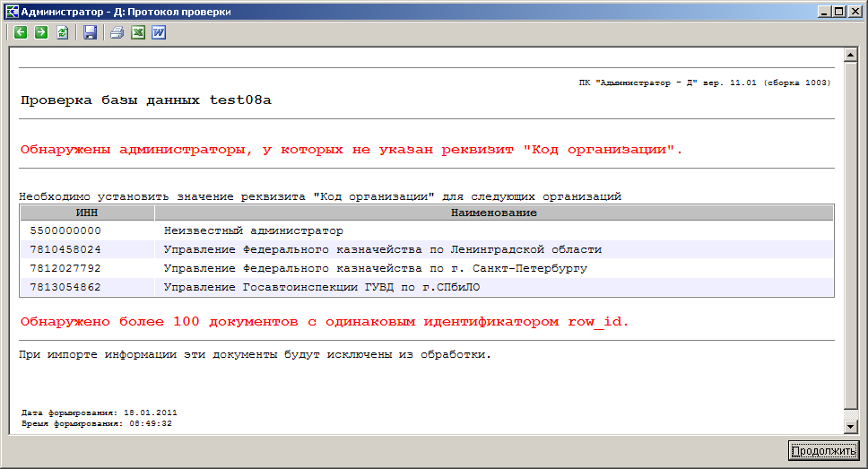Refresh the protocol with the refresh icon

(63, 32)
